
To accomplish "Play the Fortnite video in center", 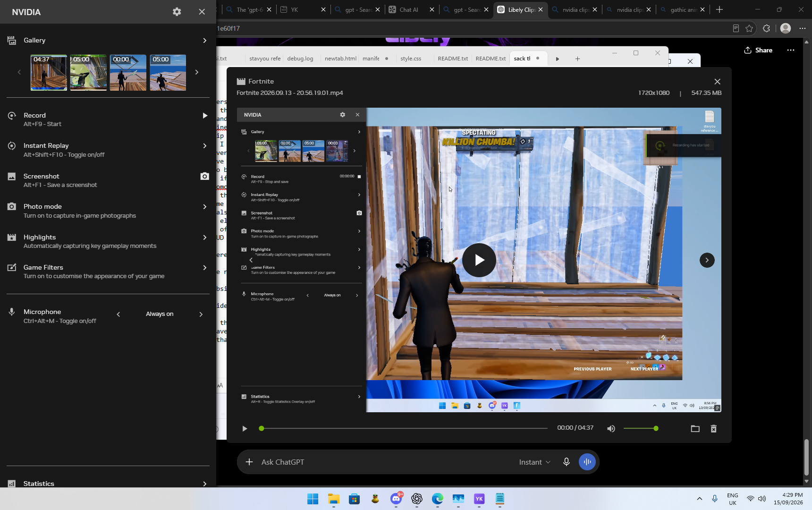I will click(x=479, y=260).
